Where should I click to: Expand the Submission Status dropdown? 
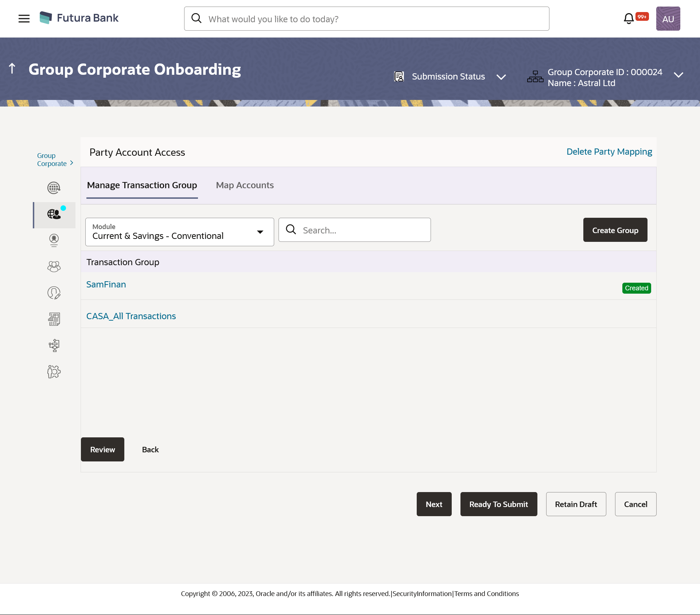point(501,77)
